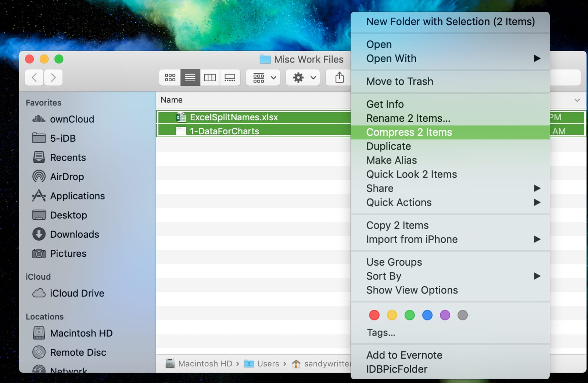This screenshot has width=588, height=383.
Task: Open Tags… from the context menu
Action: (x=381, y=333)
